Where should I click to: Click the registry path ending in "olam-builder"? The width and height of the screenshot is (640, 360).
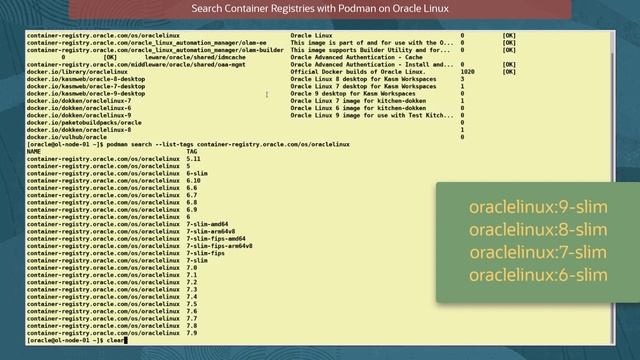pyautogui.click(x=155, y=50)
